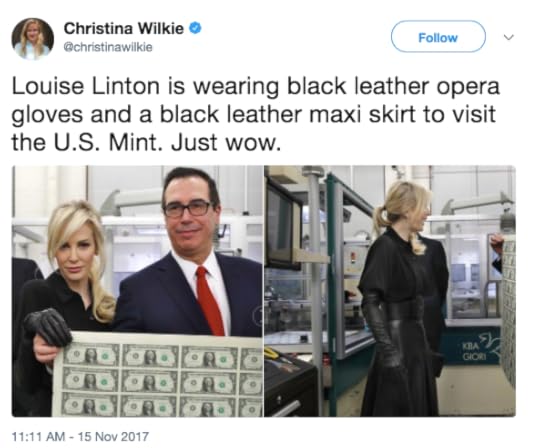540x448 pixels.
Task: Expand the tweet options chevron
Action: click(509, 37)
